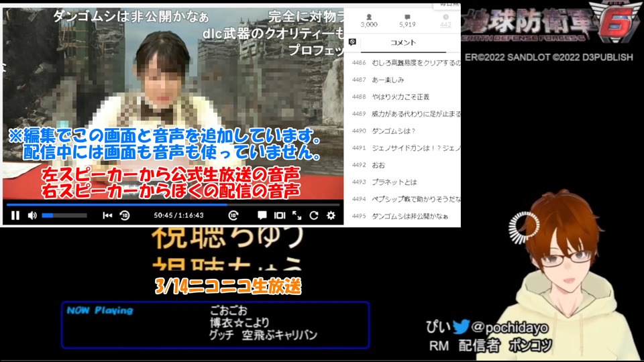The image size is (644, 362).
Task: Click 博衣☆こより in the player list
Action: 239,322
